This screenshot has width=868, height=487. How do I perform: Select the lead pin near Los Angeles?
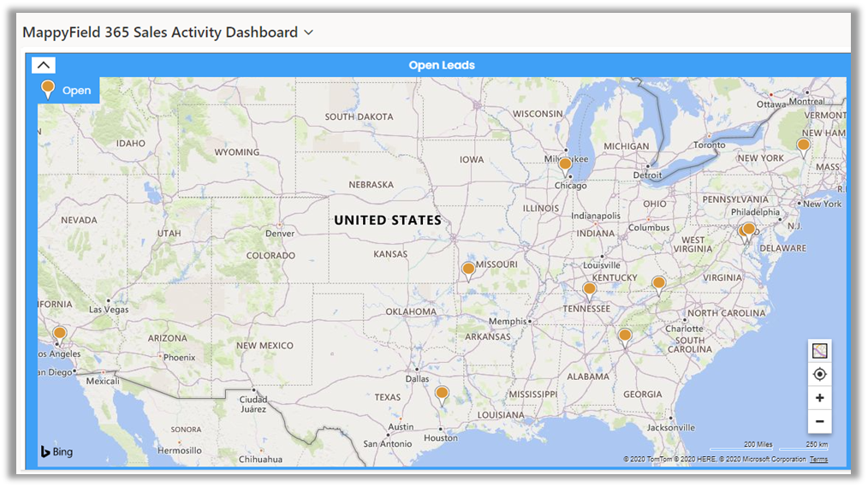click(59, 334)
